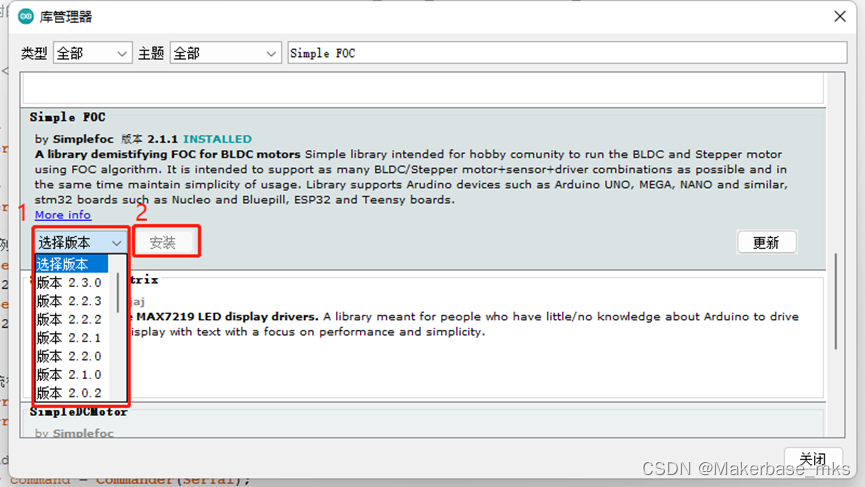This screenshot has height=487, width=865.
Task: Choose 版本 2.1.0 from the version list
Action: pyautogui.click(x=72, y=374)
